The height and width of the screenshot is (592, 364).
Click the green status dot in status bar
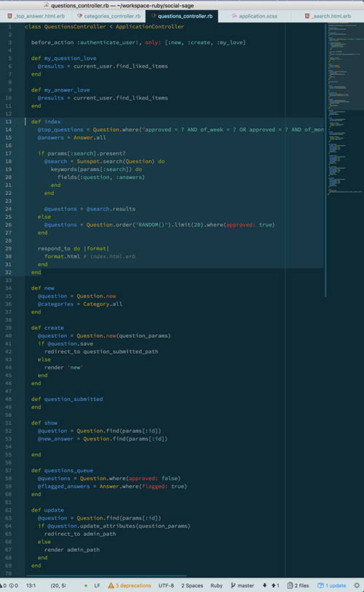pyautogui.click(x=86, y=586)
